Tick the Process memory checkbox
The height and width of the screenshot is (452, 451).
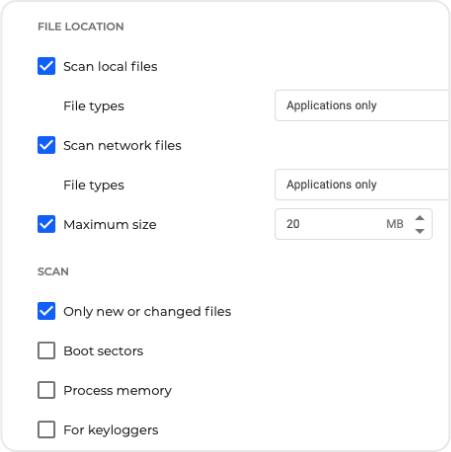pyautogui.click(x=46, y=390)
